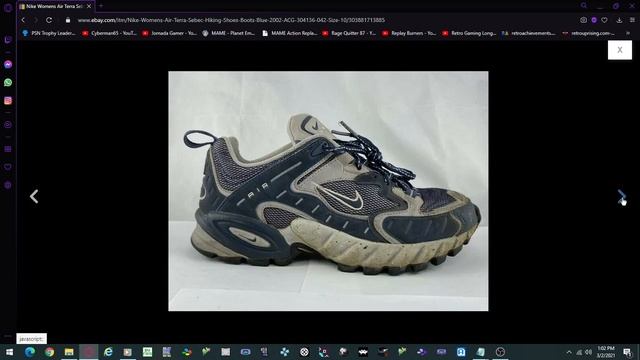Image resolution: width=640 pixels, height=360 pixels.
Task: Open the purple extension icon in address bar
Action: pos(594,20)
